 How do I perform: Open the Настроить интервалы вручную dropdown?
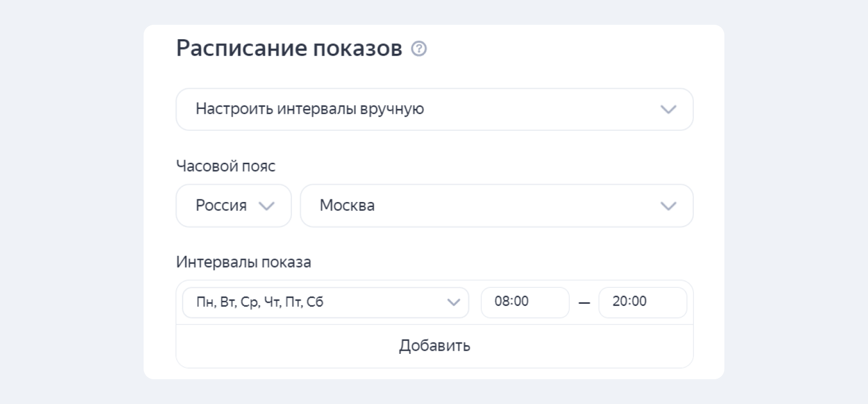pyautogui.click(x=435, y=109)
